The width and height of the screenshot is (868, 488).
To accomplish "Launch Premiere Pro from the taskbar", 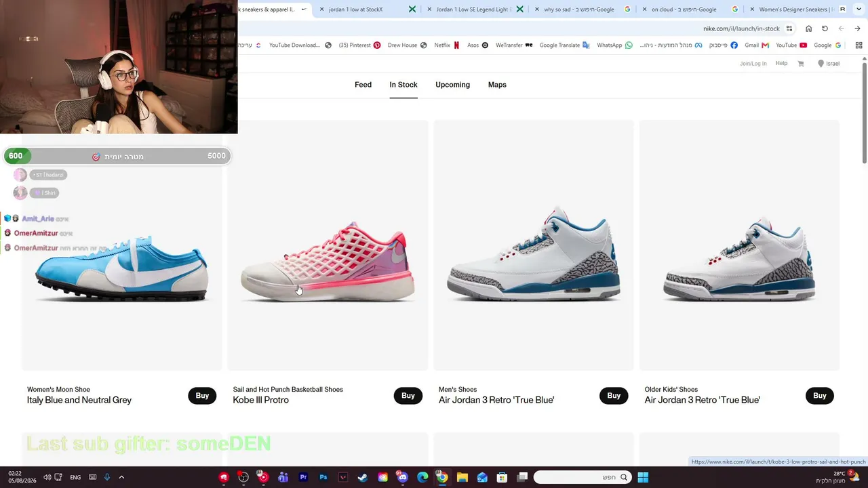I will click(303, 477).
